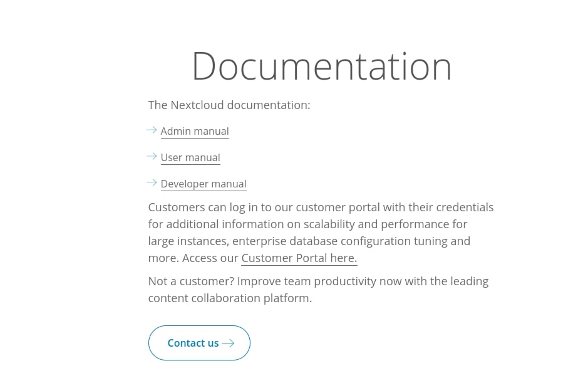Viewport: 588px width, 373px height.
Task: Click the arrow icon beside Developer manual
Action: [x=152, y=183]
